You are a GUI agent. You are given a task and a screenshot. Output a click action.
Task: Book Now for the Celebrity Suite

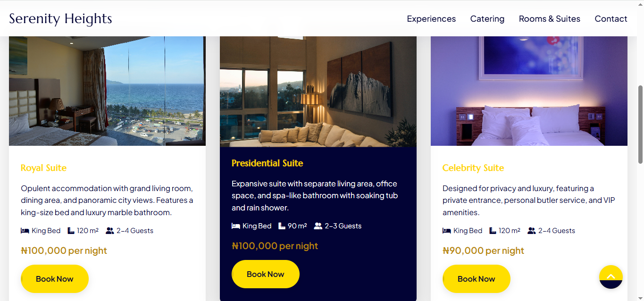476,278
